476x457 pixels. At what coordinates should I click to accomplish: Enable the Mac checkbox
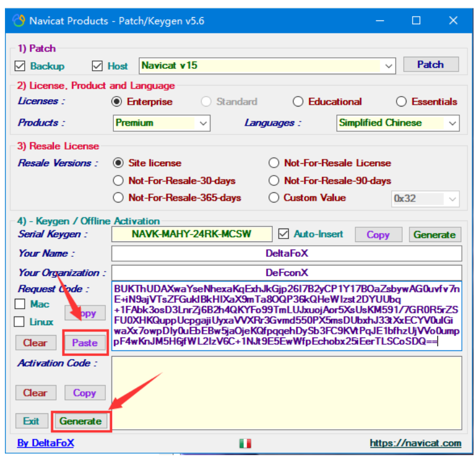click(20, 304)
